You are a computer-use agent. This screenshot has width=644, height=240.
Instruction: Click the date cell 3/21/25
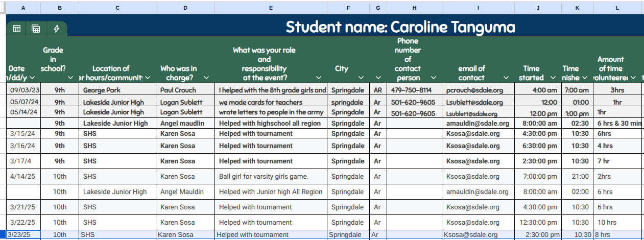[x=23, y=207]
